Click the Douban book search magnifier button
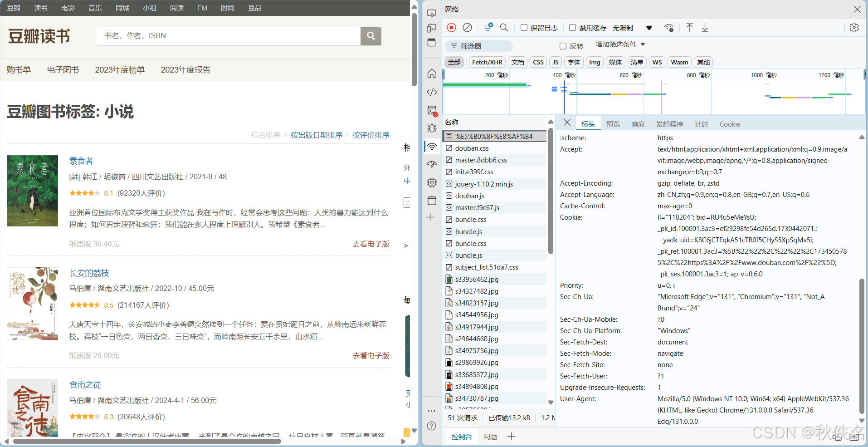The height and width of the screenshot is (447, 868). click(x=371, y=36)
